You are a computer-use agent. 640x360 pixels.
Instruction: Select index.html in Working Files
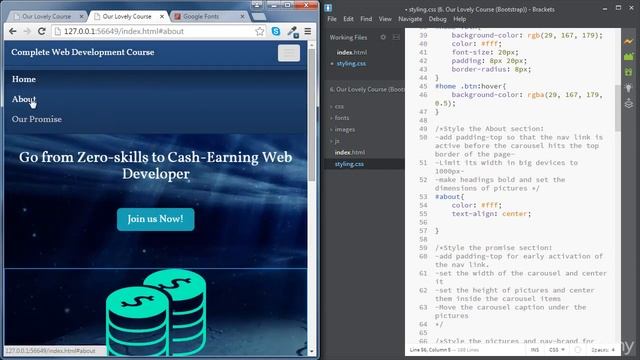(351, 52)
